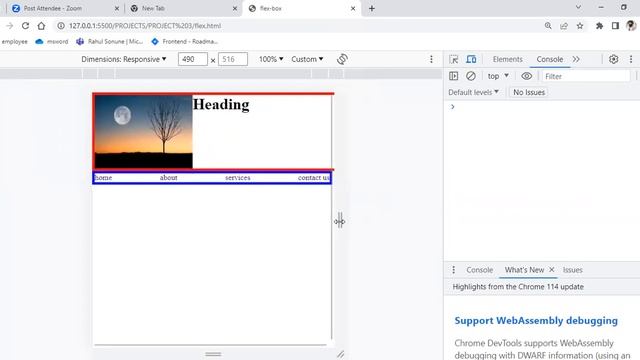Open the Support WebAssembly debugging link
640x360 pixels.
coord(536,320)
